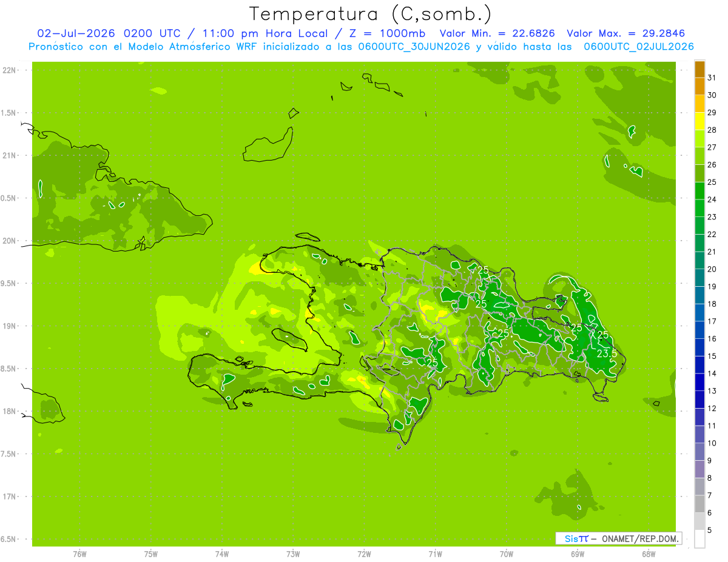The width and height of the screenshot is (728, 562).
Task: Pick the orange swatch between 30 and 31
Action: pos(699,87)
